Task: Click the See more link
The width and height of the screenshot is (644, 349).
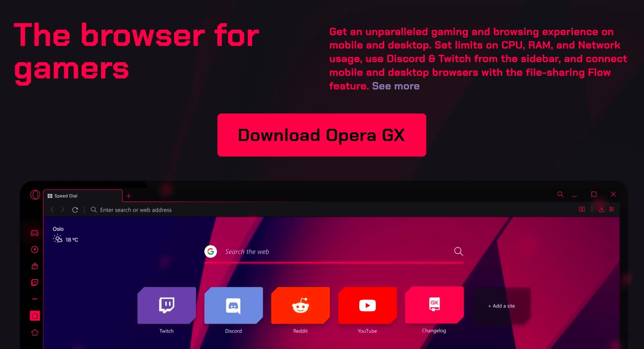Action: [x=396, y=86]
